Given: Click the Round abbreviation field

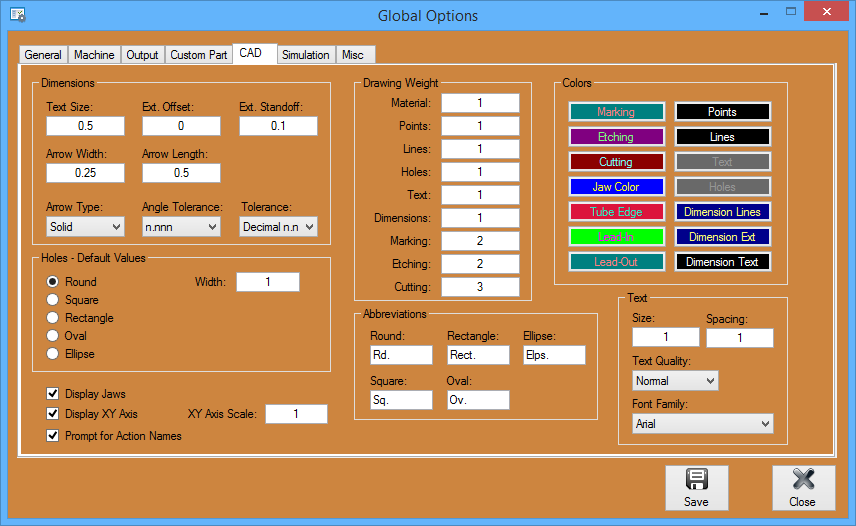Looking at the screenshot, I should (x=401, y=355).
